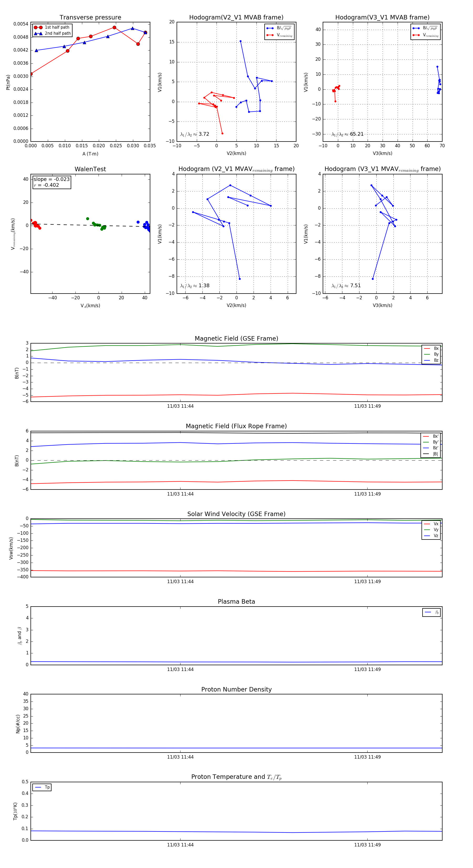Image resolution: width=473 pixels, height=868 pixels.
Task: Click the "Plasma Beta" plot title
Action: 236,602
